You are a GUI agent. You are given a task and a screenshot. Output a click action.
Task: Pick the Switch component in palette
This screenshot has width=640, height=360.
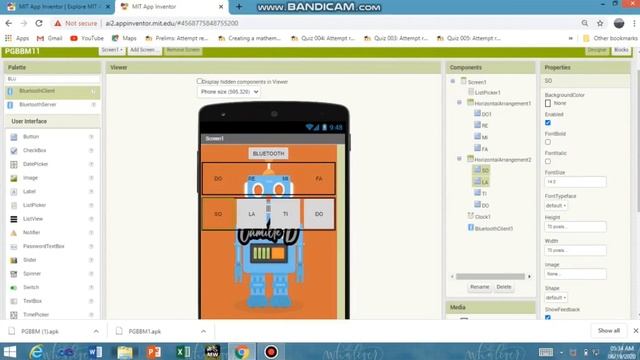(x=31, y=287)
